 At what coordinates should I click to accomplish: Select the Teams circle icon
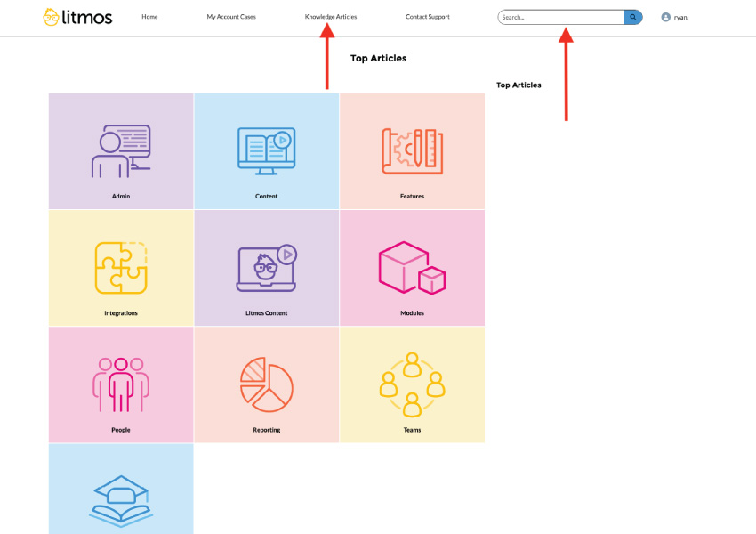tap(412, 384)
